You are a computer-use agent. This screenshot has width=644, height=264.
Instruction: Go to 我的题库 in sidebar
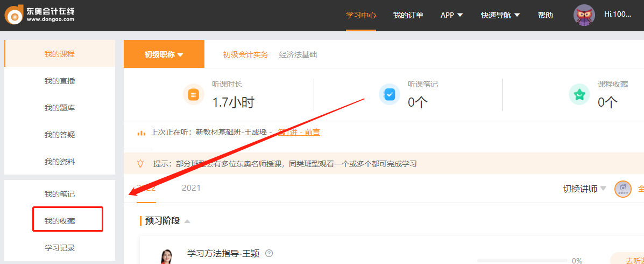60,108
